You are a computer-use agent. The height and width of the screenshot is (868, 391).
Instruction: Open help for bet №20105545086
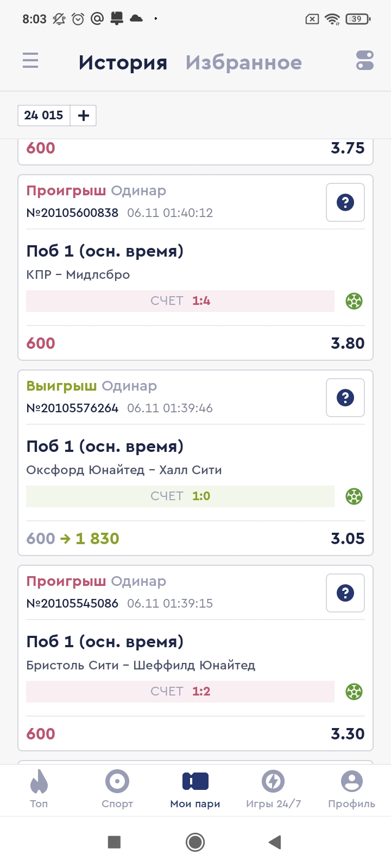(x=345, y=593)
